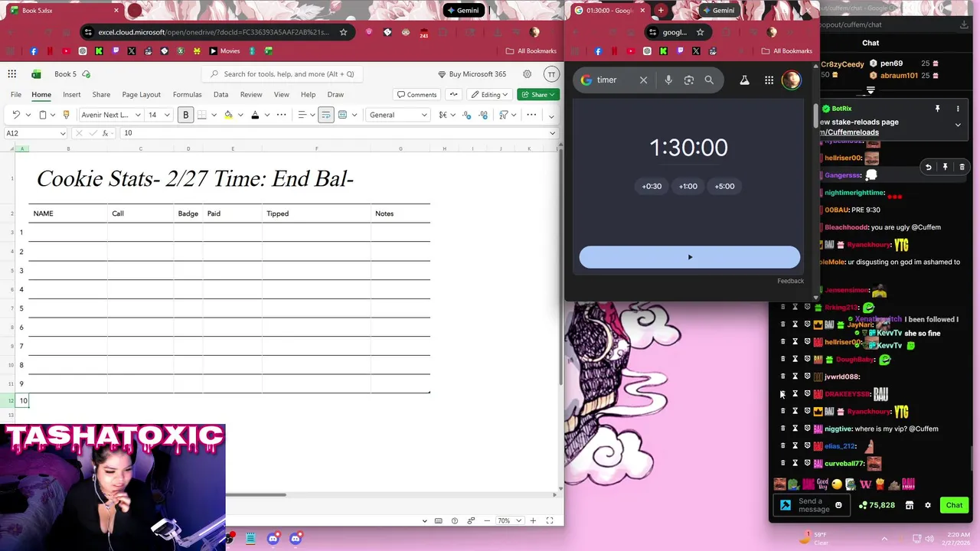Click zoom in plus in Excel status bar
The width and height of the screenshot is (980, 551).
click(533, 520)
